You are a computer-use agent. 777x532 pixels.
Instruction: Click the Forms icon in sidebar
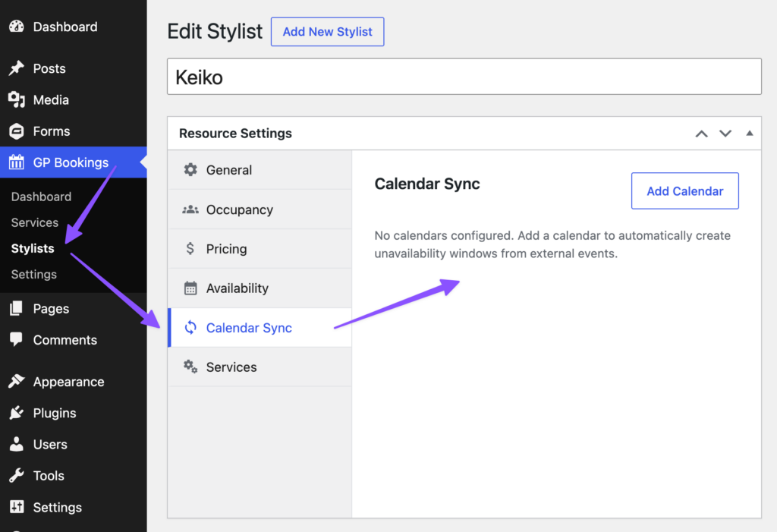tap(17, 131)
